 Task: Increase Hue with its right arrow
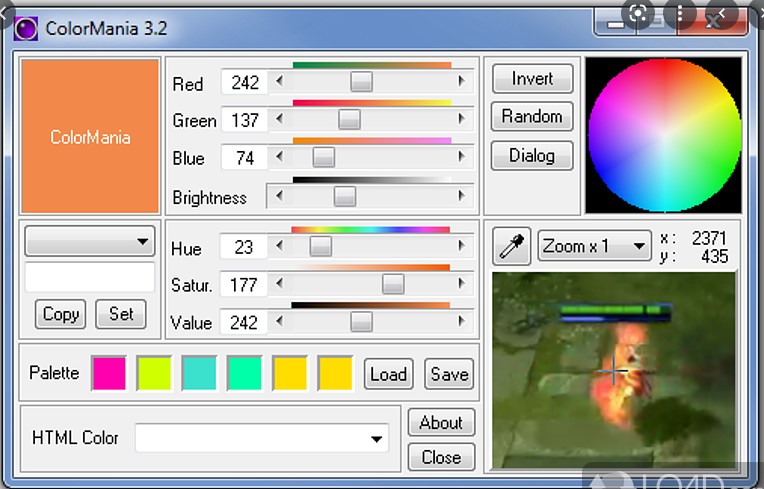point(461,246)
